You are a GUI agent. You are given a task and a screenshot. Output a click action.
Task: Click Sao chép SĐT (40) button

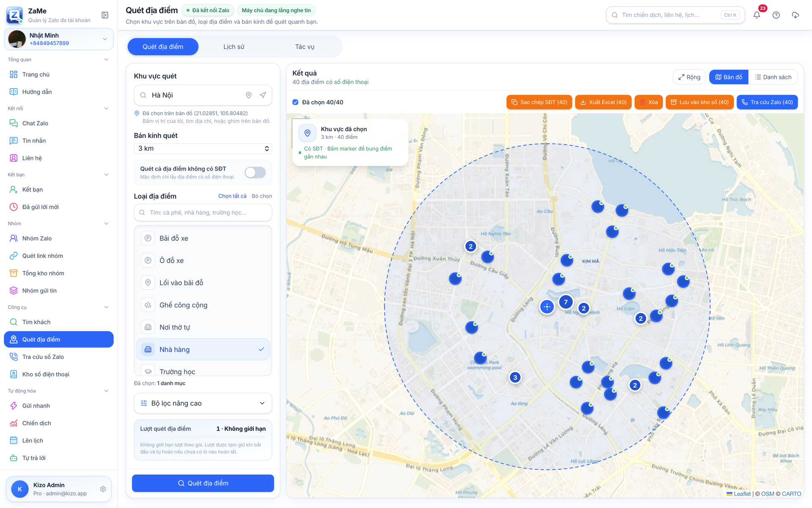click(x=539, y=102)
